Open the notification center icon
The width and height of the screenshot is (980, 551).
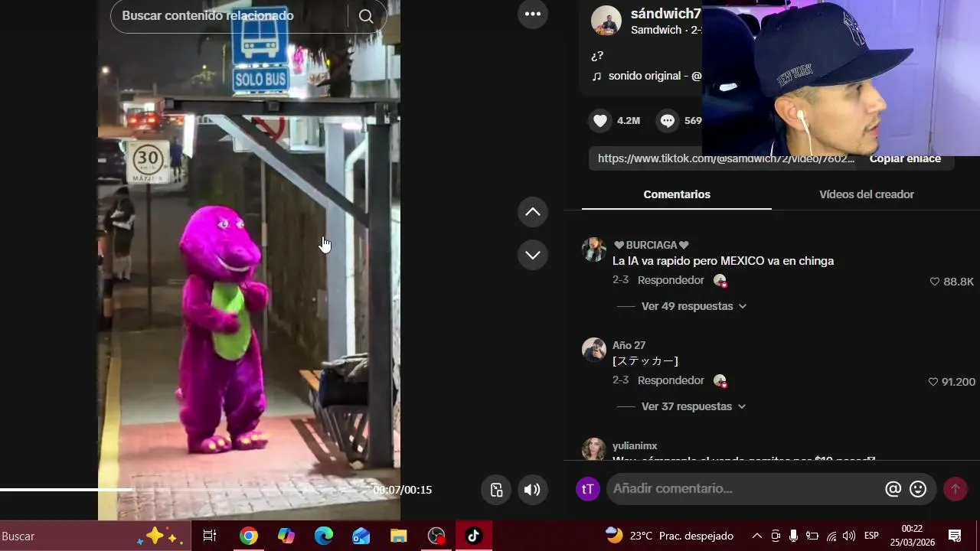coord(955,536)
